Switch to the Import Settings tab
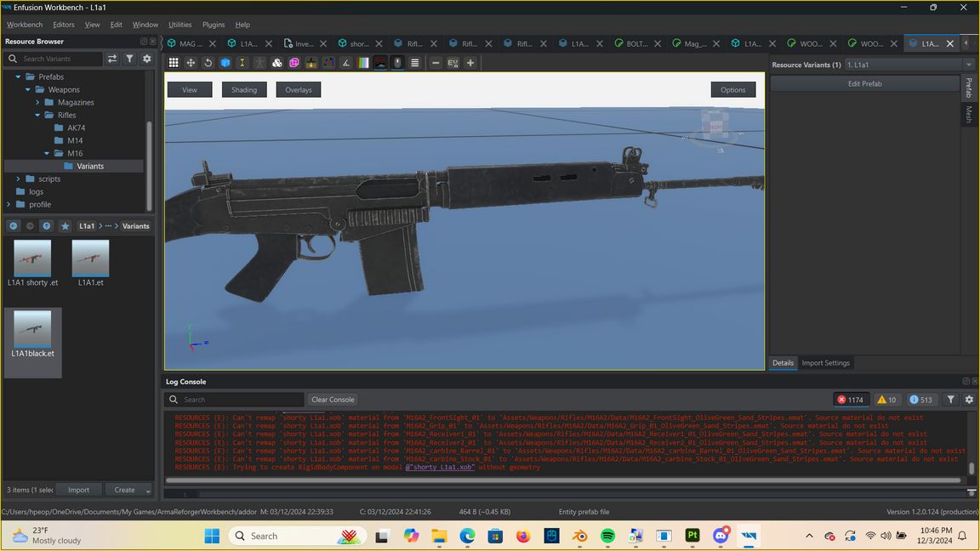The height and width of the screenshot is (551, 980). click(825, 363)
